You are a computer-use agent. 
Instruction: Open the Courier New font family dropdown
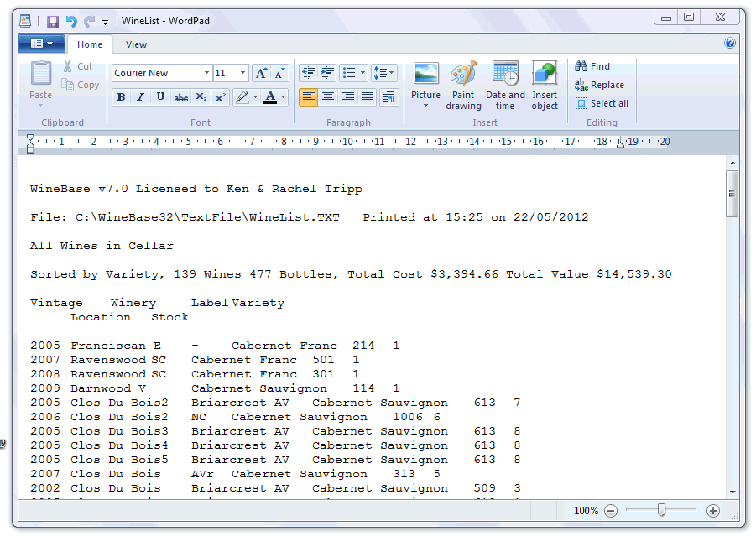pos(206,73)
